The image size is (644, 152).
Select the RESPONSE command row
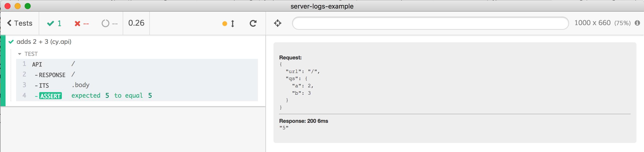click(x=137, y=75)
